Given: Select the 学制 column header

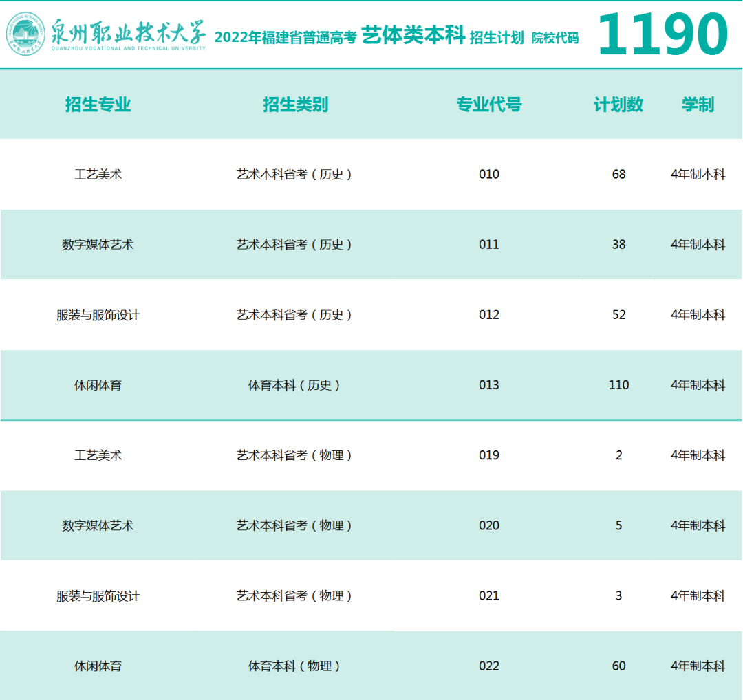Looking at the screenshot, I should 698,105.
